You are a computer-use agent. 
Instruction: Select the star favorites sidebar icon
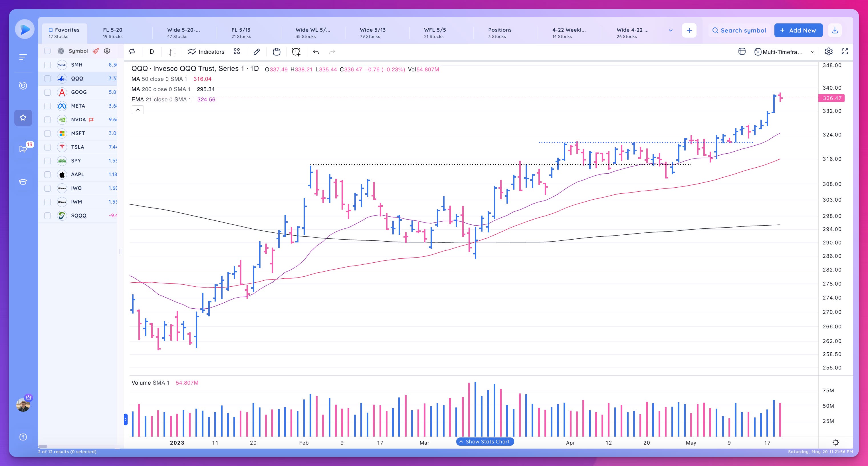point(23,118)
